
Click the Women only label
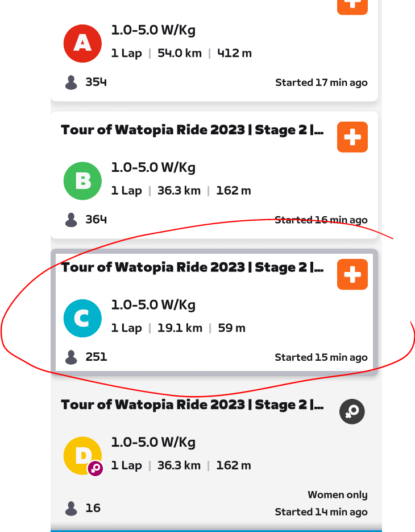[x=337, y=495]
